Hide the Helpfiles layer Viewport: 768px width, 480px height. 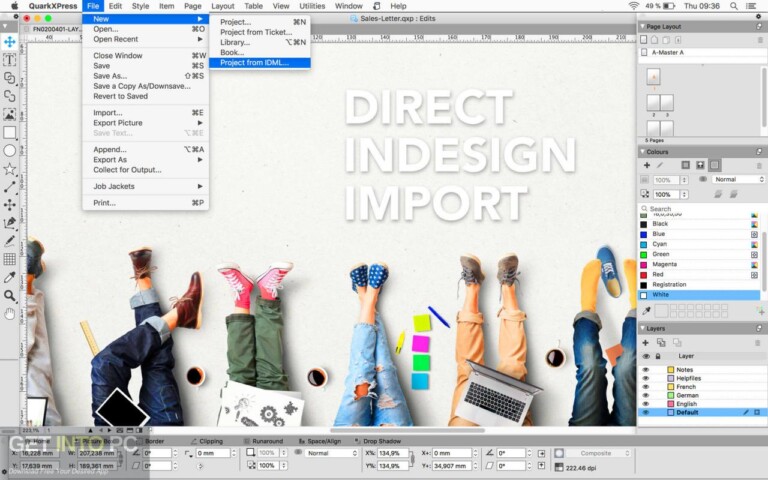(x=646, y=379)
